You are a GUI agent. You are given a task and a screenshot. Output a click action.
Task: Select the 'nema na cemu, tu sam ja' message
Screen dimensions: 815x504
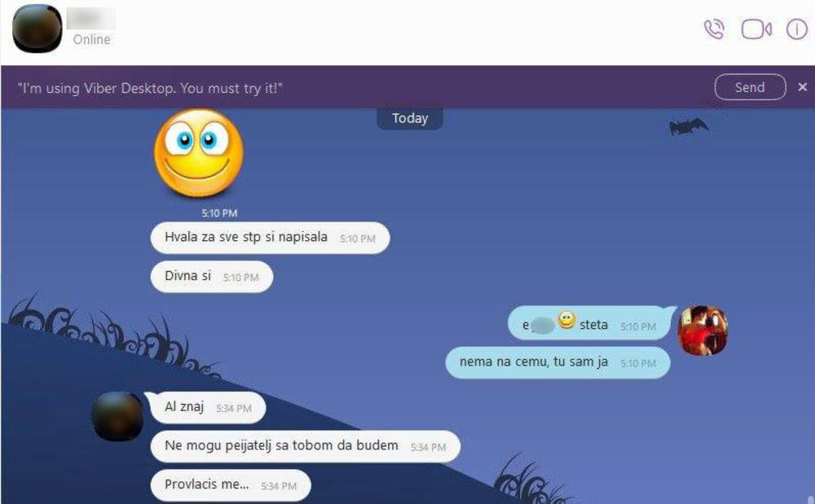tap(557, 362)
